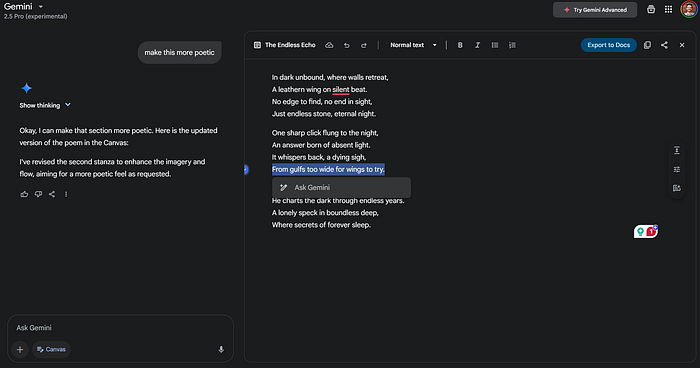Viewport: 700px width, 368px height.
Task: Toggle the Canvas chip
Action: point(51,350)
